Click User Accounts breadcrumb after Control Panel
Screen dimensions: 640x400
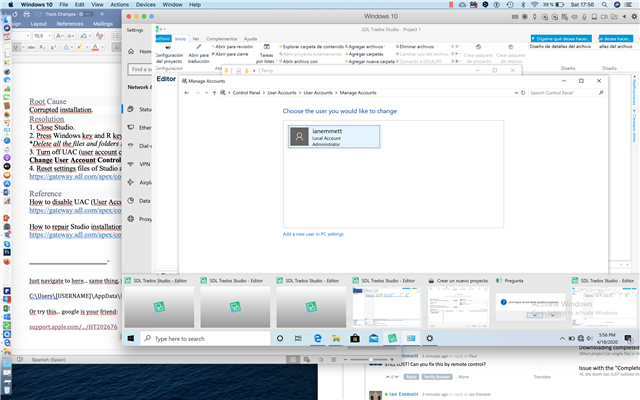tap(282, 93)
